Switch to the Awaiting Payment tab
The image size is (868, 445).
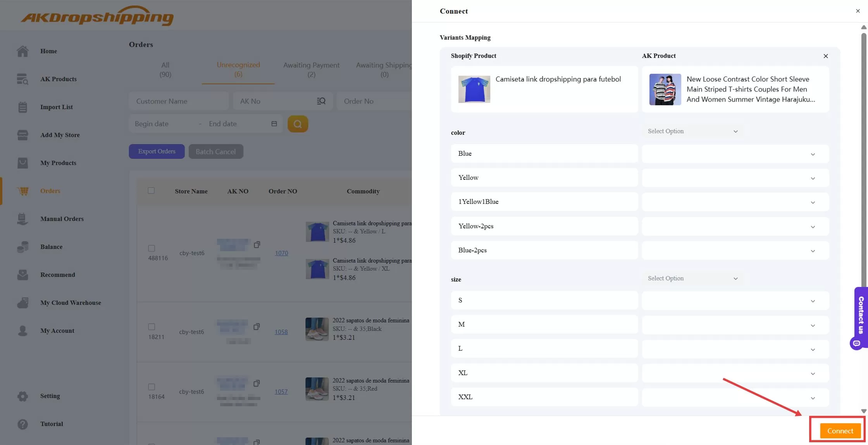coord(311,70)
